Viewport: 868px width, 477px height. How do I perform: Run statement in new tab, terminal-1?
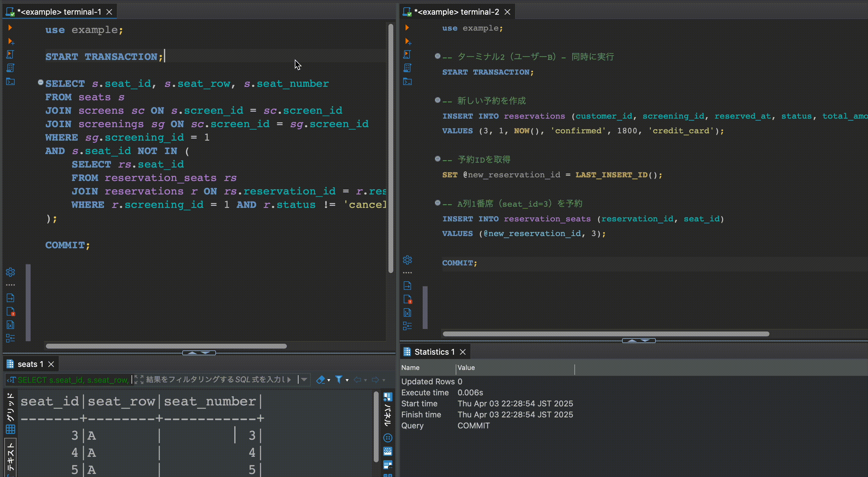pyautogui.click(x=10, y=42)
